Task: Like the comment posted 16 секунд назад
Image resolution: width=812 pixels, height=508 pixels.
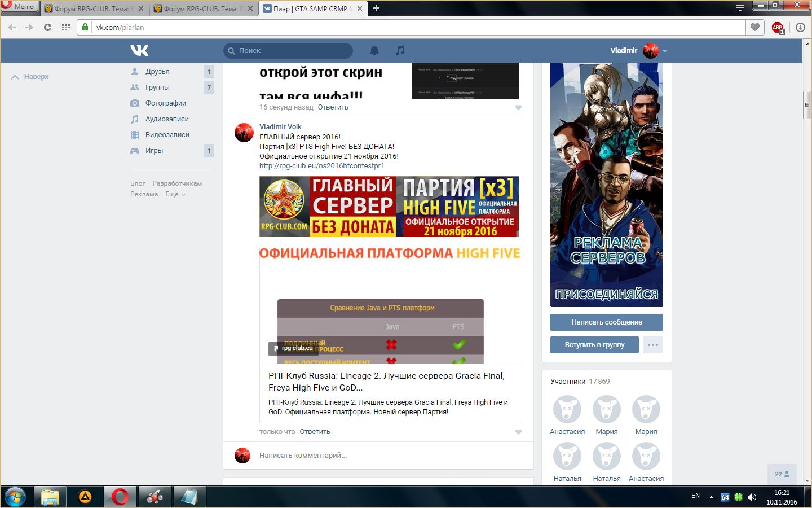Action: coord(518,107)
